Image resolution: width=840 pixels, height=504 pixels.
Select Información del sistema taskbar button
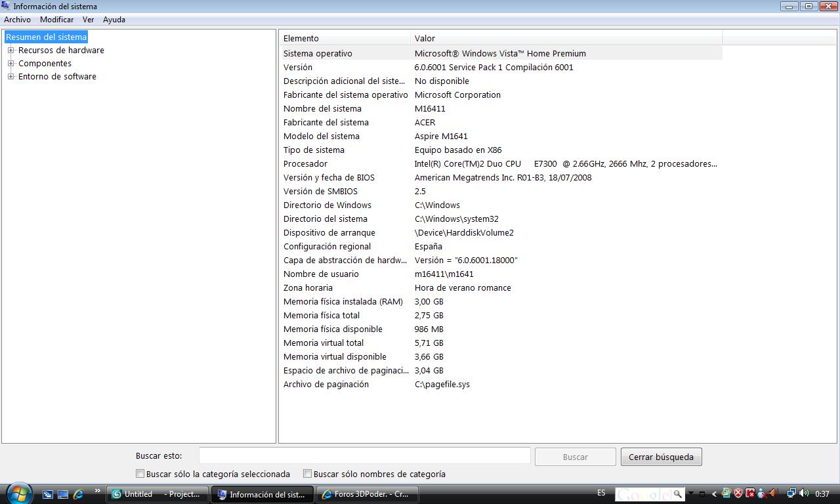click(x=262, y=494)
